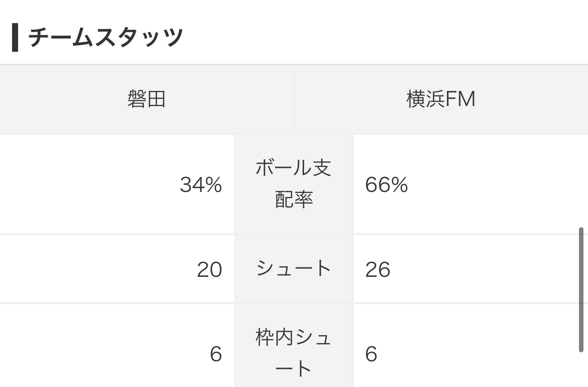Viewport: 588px width, 387px height.
Task: Tap the ボール支配率 stat label
Action: point(294,184)
